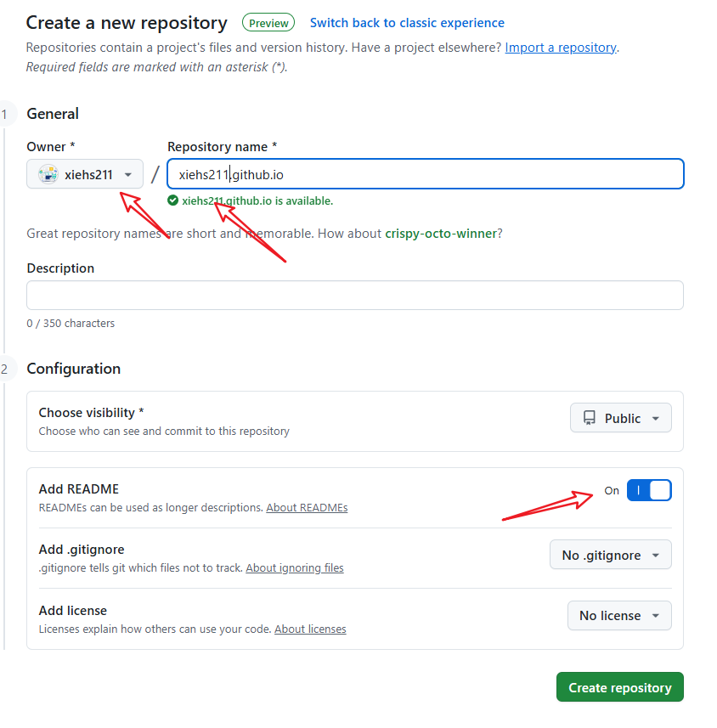Screen dimensions: 717x728
Task: Click Switch back to classic experience
Action: pos(407,23)
